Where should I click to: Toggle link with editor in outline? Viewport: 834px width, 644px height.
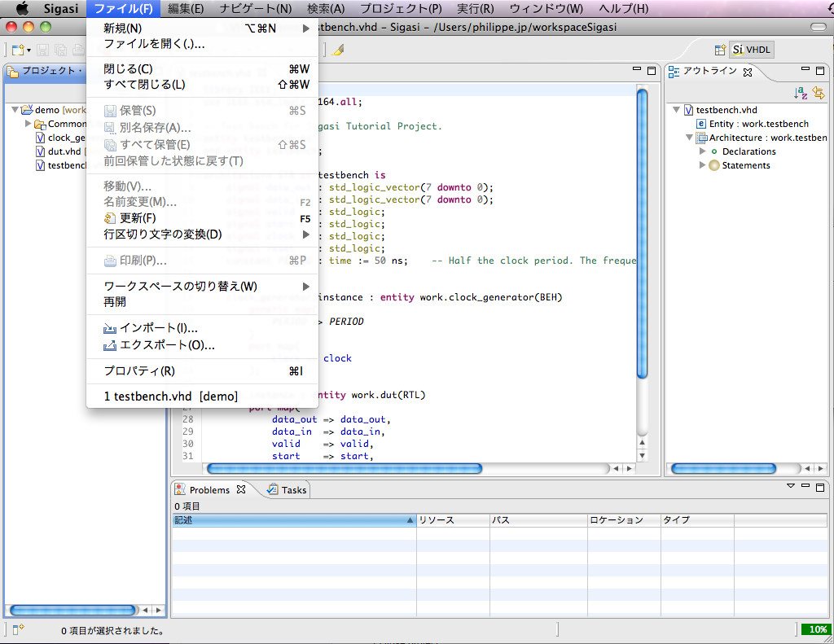tap(819, 93)
